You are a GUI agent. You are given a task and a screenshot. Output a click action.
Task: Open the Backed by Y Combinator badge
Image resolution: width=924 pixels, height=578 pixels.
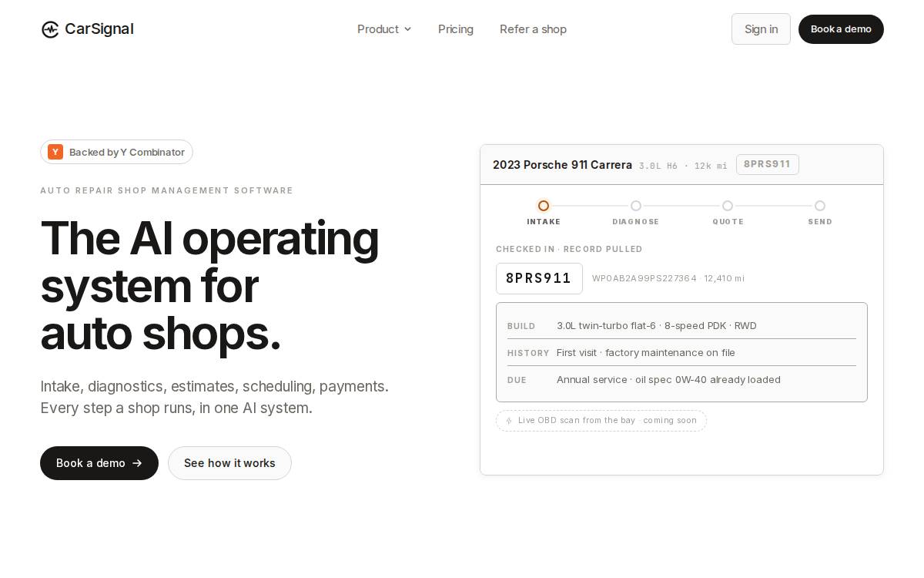[116, 152]
